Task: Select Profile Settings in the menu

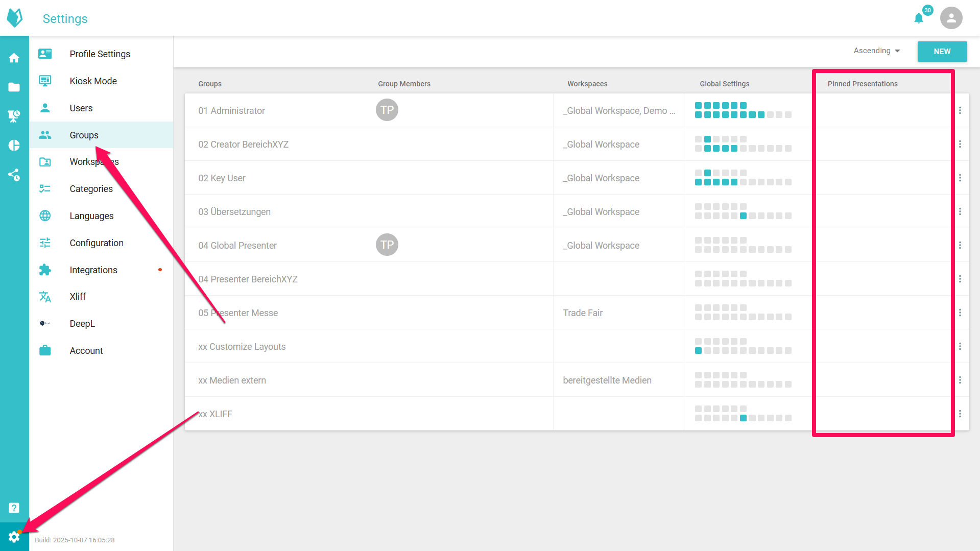Action: pyautogui.click(x=100, y=54)
